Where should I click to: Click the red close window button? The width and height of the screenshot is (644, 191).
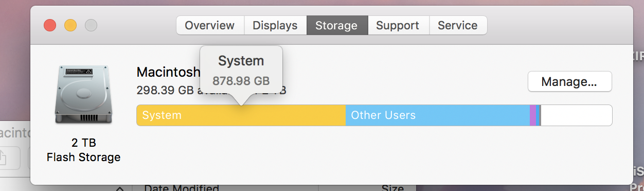click(x=50, y=25)
